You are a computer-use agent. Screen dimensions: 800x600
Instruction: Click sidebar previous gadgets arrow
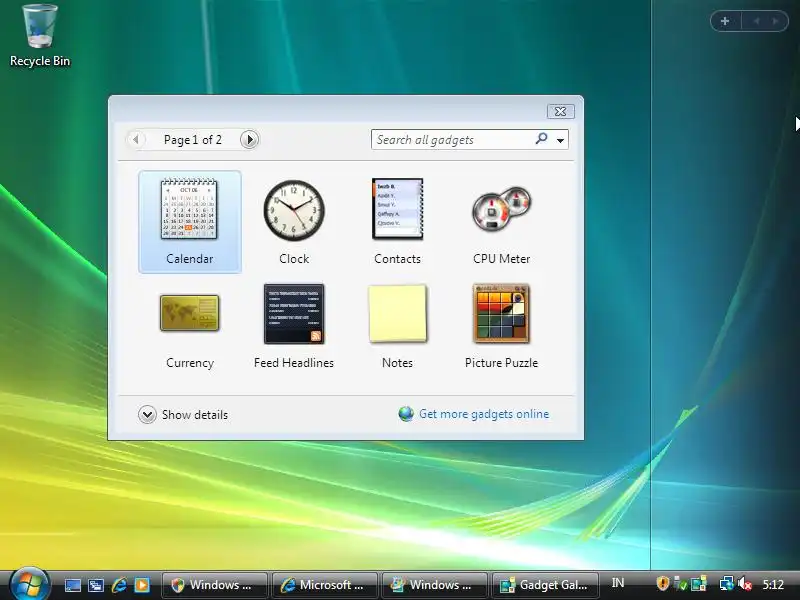[756, 21]
